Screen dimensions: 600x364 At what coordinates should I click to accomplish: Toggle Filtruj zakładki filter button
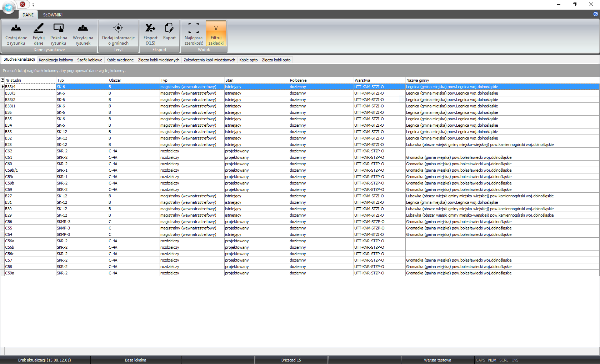216,34
